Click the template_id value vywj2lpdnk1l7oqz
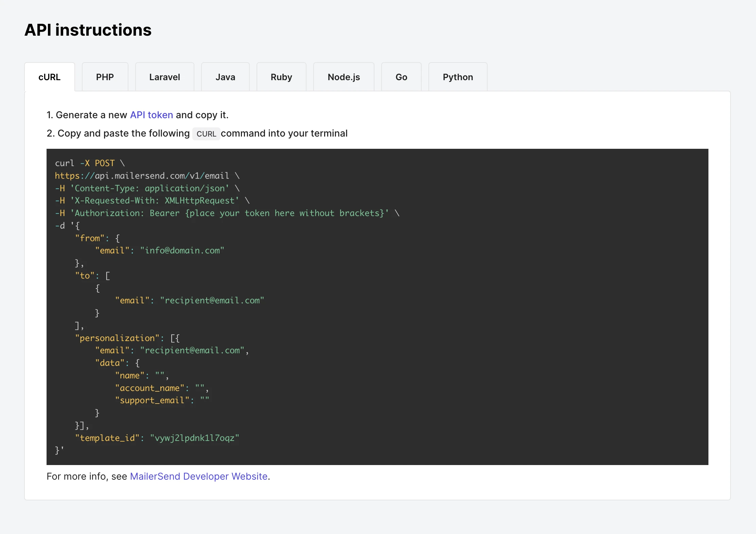Image resolution: width=756 pixels, height=534 pixels. (x=194, y=438)
